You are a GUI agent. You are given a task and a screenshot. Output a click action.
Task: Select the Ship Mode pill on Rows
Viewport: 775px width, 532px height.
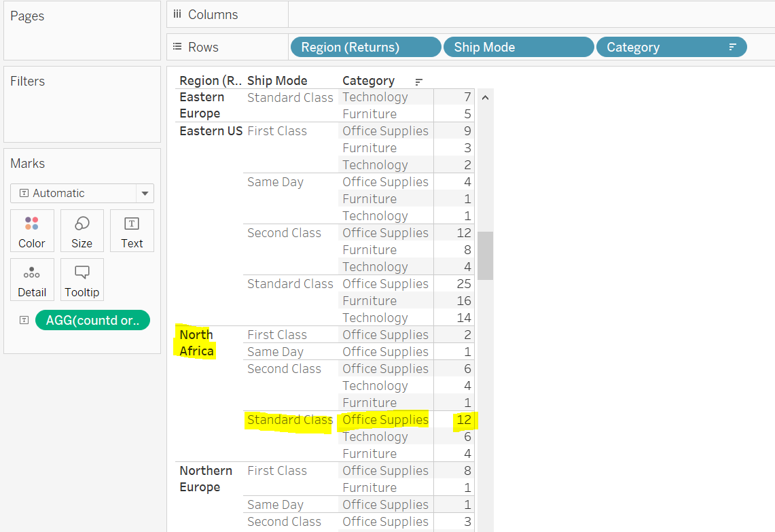pos(519,47)
